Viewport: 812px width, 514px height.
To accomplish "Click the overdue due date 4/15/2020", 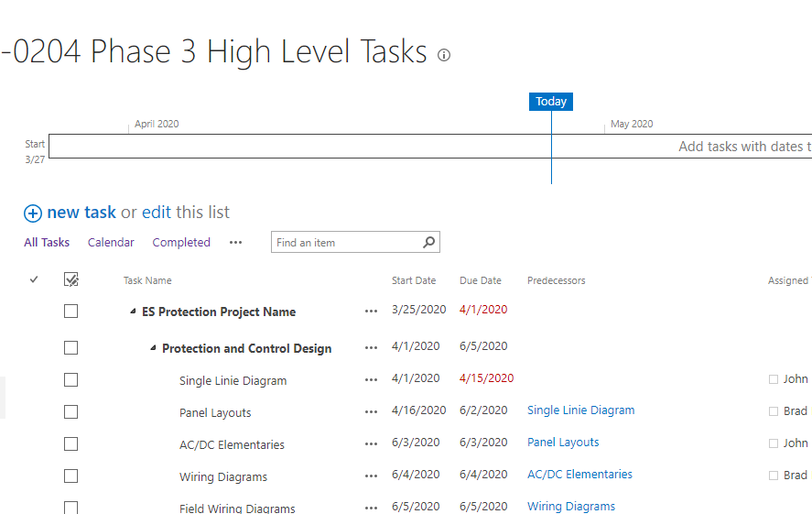I will (x=486, y=378).
